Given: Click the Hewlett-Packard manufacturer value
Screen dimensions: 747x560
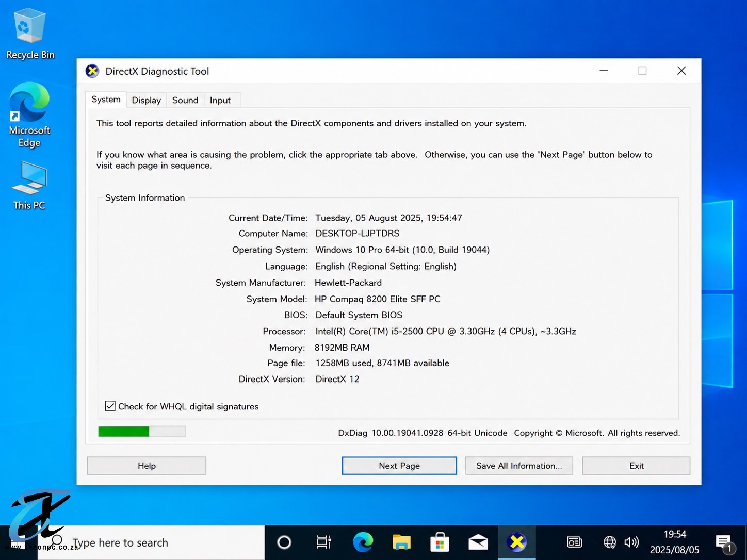Looking at the screenshot, I should (x=348, y=283).
